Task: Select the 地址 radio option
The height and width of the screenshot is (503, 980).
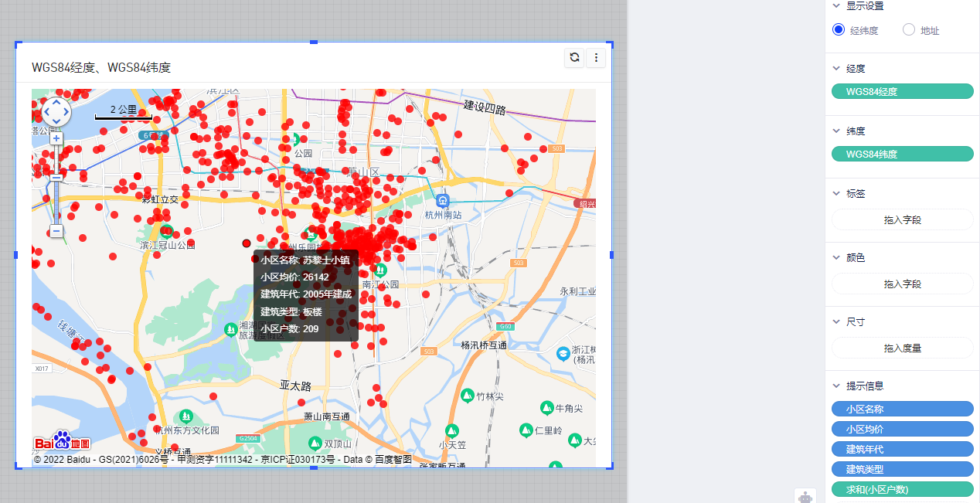Action: point(909,30)
